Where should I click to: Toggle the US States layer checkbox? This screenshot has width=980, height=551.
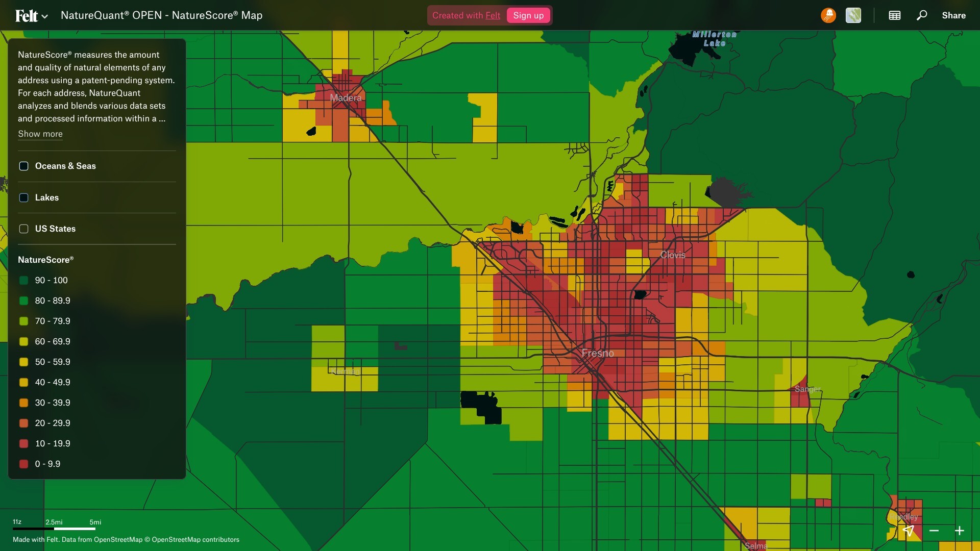23,229
